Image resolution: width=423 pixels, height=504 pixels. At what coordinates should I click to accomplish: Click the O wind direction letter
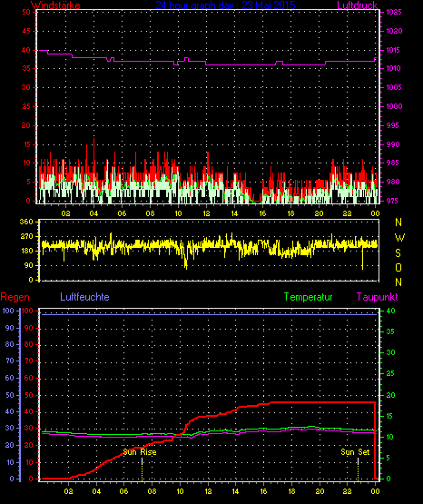(398, 267)
